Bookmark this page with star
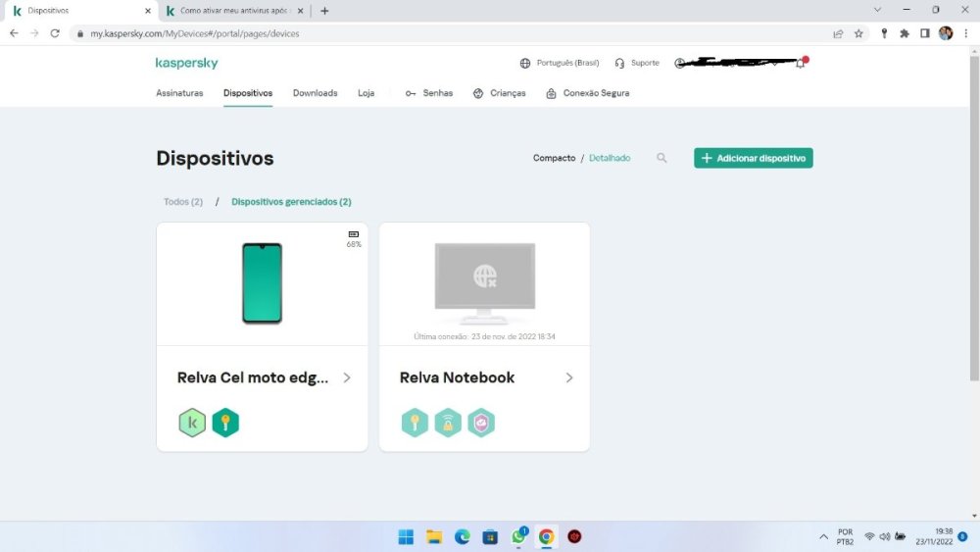Viewport: 980px width, 552px height. click(x=858, y=33)
